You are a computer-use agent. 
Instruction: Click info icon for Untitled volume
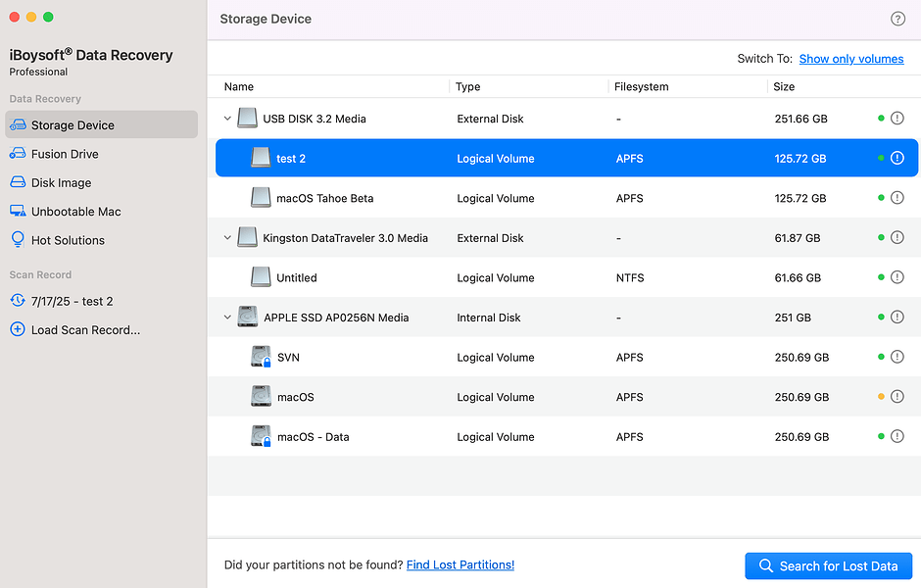click(897, 277)
